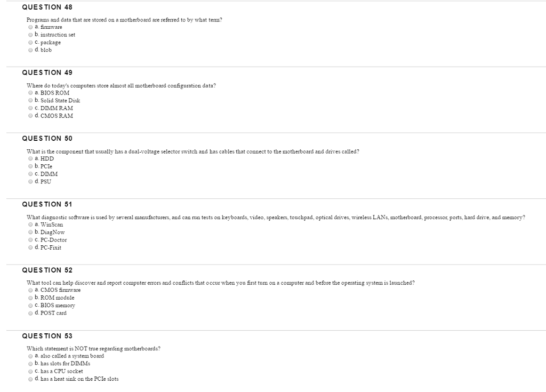Select answer a. firmware for Question 48

click(x=31, y=27)
